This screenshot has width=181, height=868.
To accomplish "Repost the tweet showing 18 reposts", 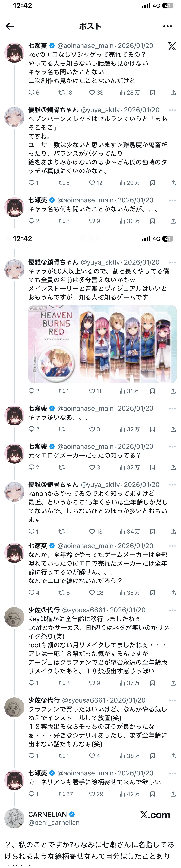I will (x=65, y=93).
